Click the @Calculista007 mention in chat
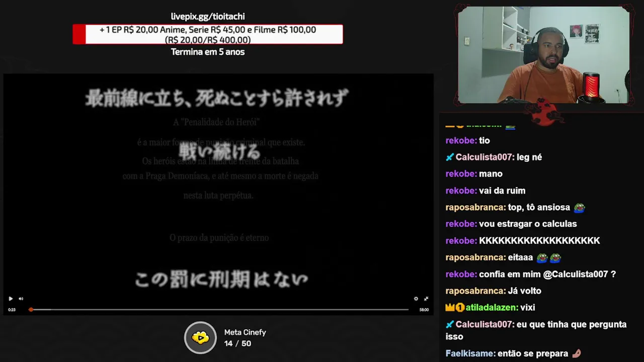Image resolution: width=644 pixels, height=362 pixels. pyautogui.click(x=576, y=274)
